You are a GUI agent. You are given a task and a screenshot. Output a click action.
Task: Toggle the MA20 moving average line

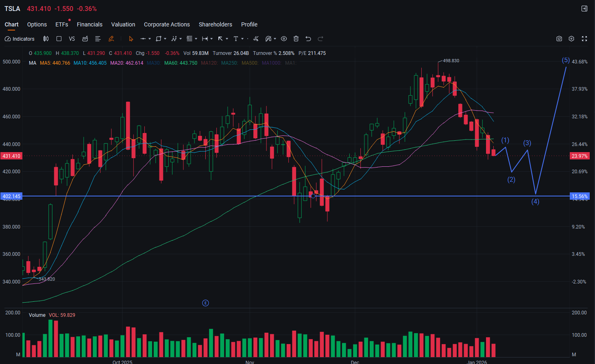(x=127, y=63)
